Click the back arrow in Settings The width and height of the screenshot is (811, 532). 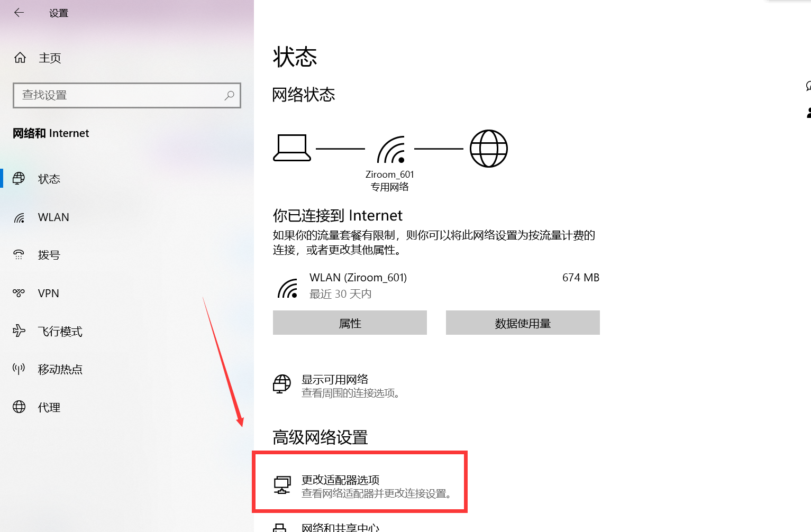pos(19,13)
